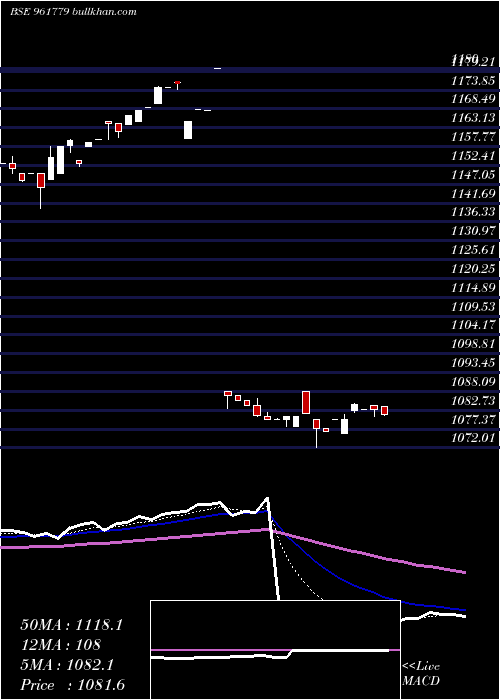The height and width of the screenshot is (700, 500).
Task: Select the 1114.89 price axis label
Action: [x=473, y=288]
